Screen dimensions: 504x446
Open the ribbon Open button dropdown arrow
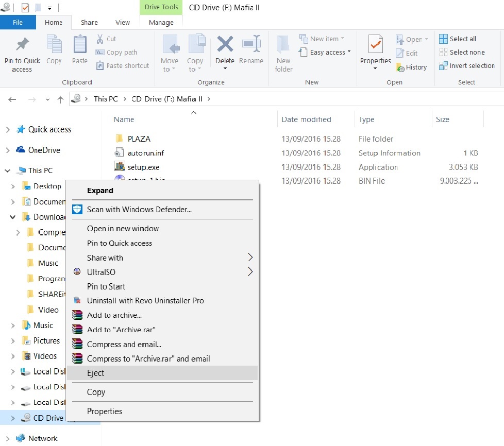427,39
